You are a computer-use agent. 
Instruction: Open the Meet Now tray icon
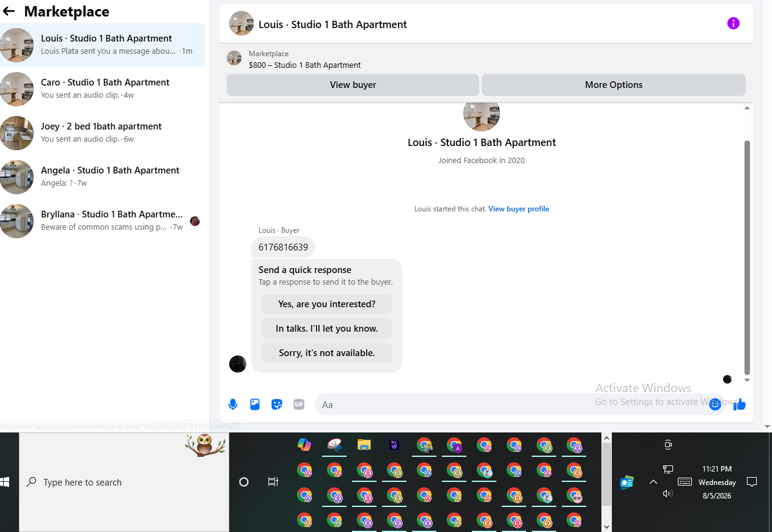667,444
